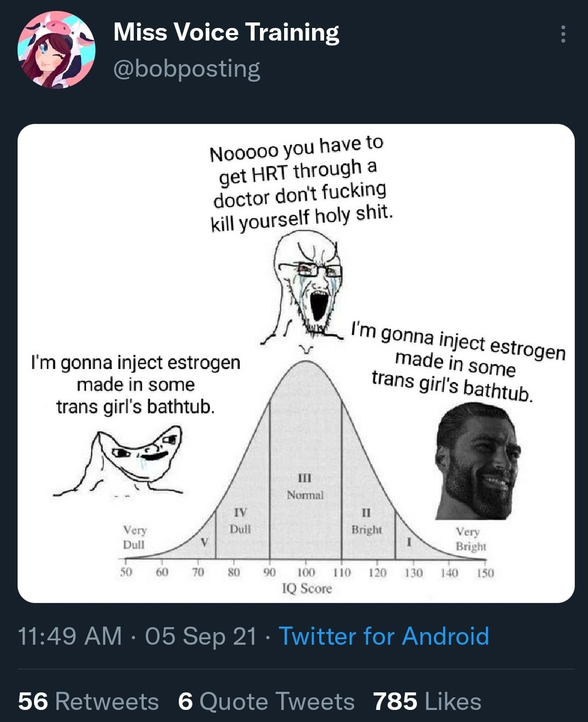The height and width of the screenshot is (722, 588).
Task: Show the 785 Likes list
Action: (x=427, y=701)
